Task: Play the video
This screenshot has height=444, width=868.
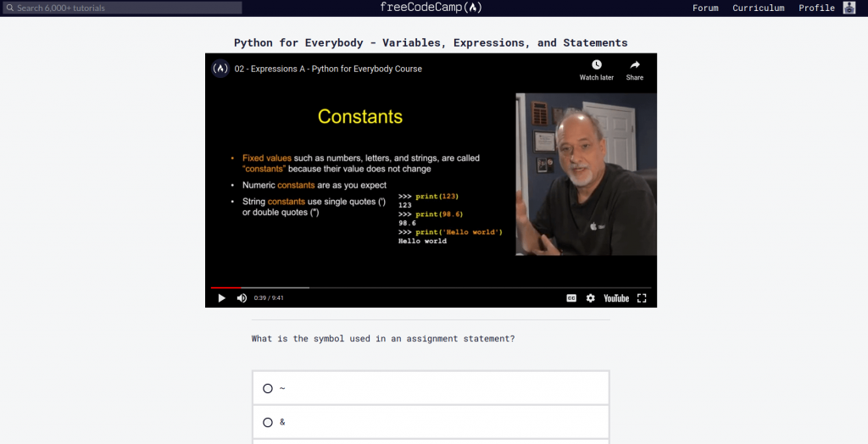Action: [x=221, y=298]
